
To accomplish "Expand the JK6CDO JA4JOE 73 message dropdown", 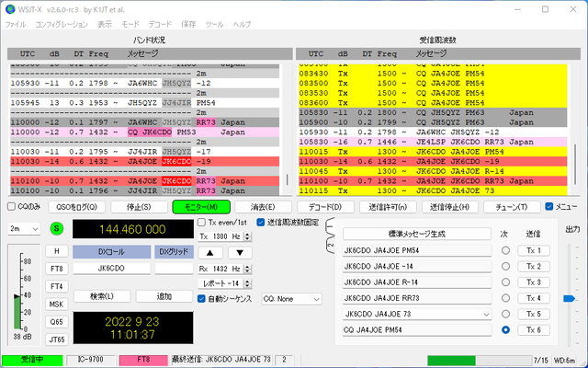I will coord(486,315).
